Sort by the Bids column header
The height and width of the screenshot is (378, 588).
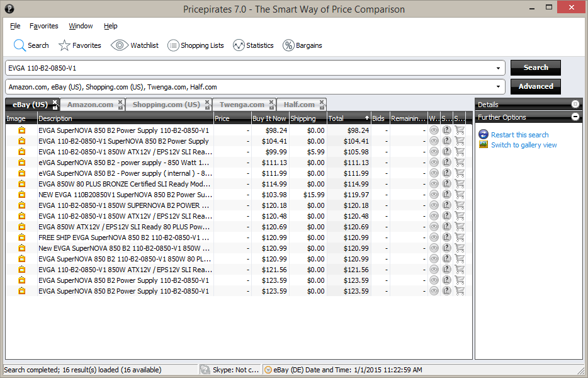[x=380, y=118]
